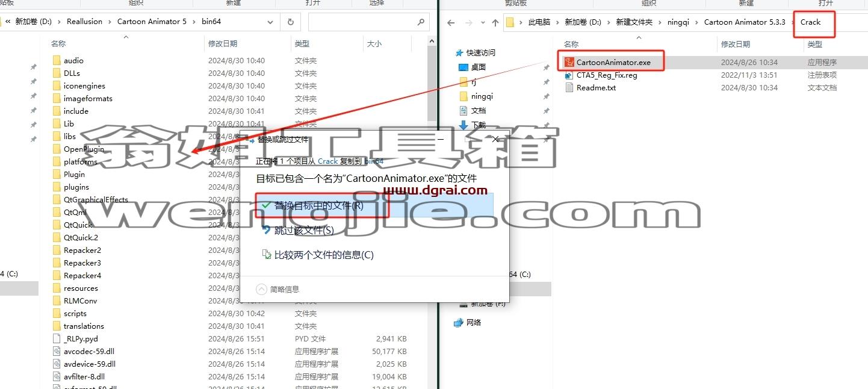
Task: Click the _RLPy.pyd file icon
Action: click(57, 338)
